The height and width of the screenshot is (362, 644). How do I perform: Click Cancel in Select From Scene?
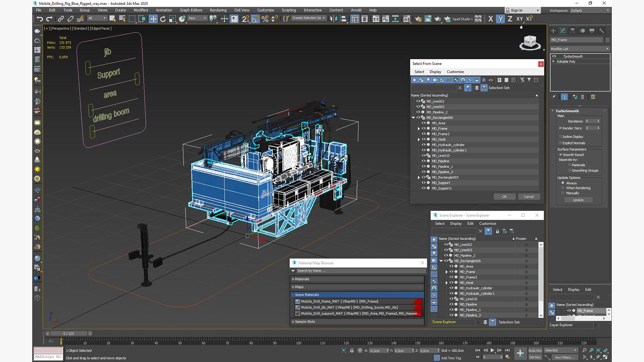pyautogui.click(x=529, y=197)
